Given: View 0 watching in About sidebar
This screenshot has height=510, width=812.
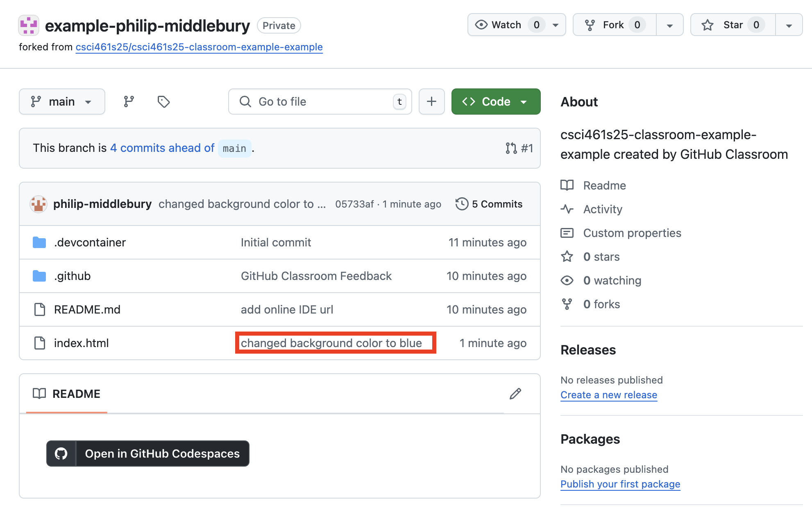Looking at the screenshot, I should [612, 280].
